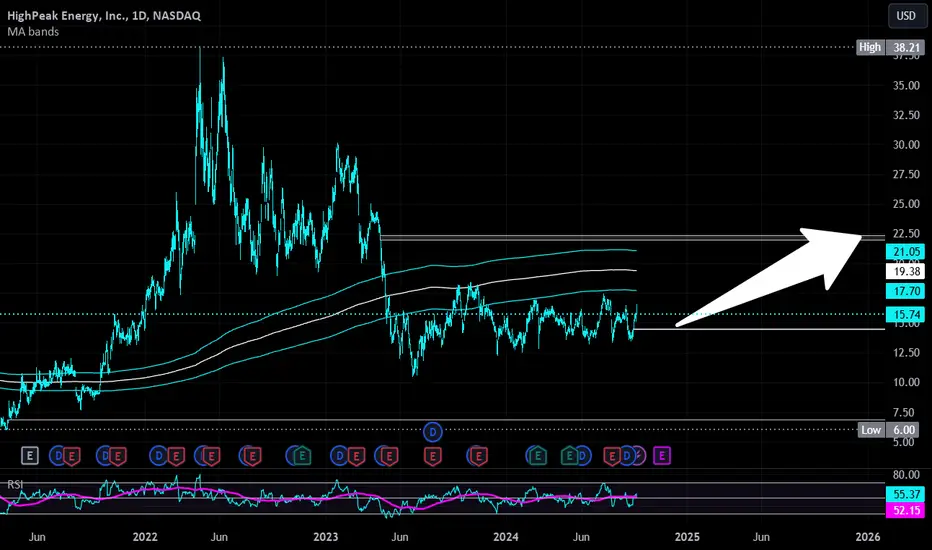This screenshot has width=932, height=550.
Task: Click the red E earnings marker near November 2021
Action: click(118, 456)
